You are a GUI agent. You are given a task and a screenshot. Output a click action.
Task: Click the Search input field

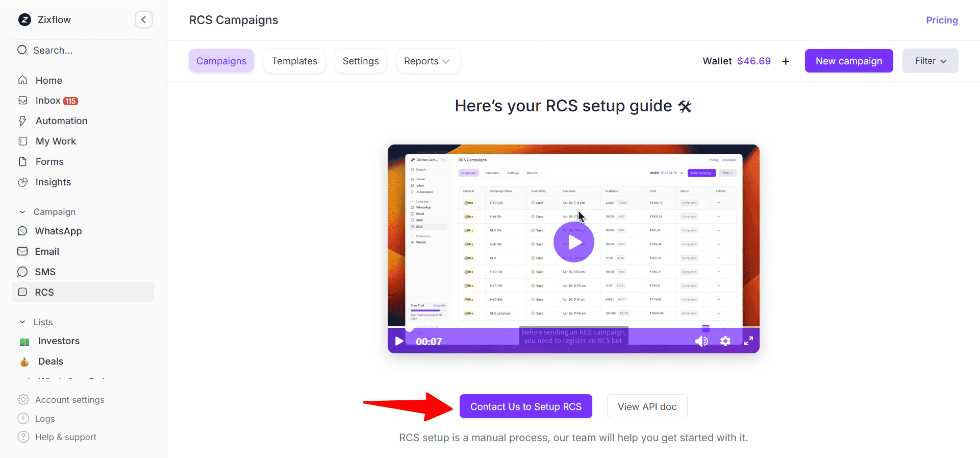coord(83,50)
